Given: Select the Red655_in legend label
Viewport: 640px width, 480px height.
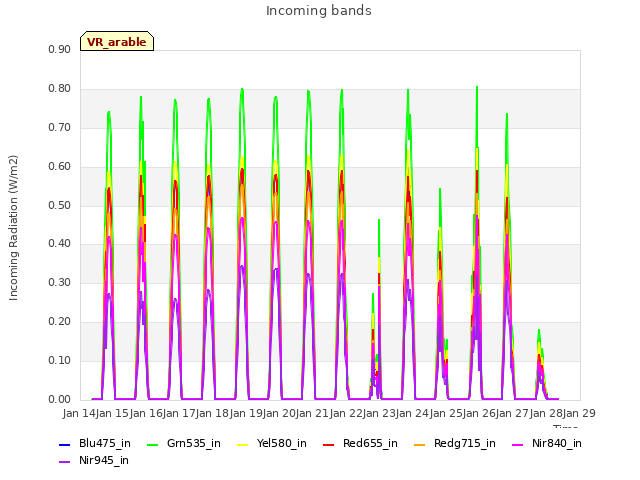Looking at the screenshot, I should click(x=370, y=444).
